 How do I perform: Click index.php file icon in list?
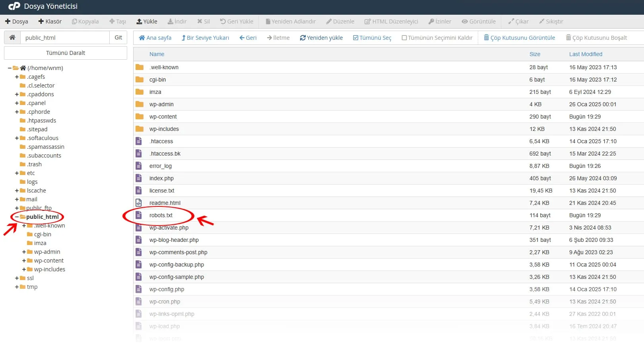tap(139, 178)
